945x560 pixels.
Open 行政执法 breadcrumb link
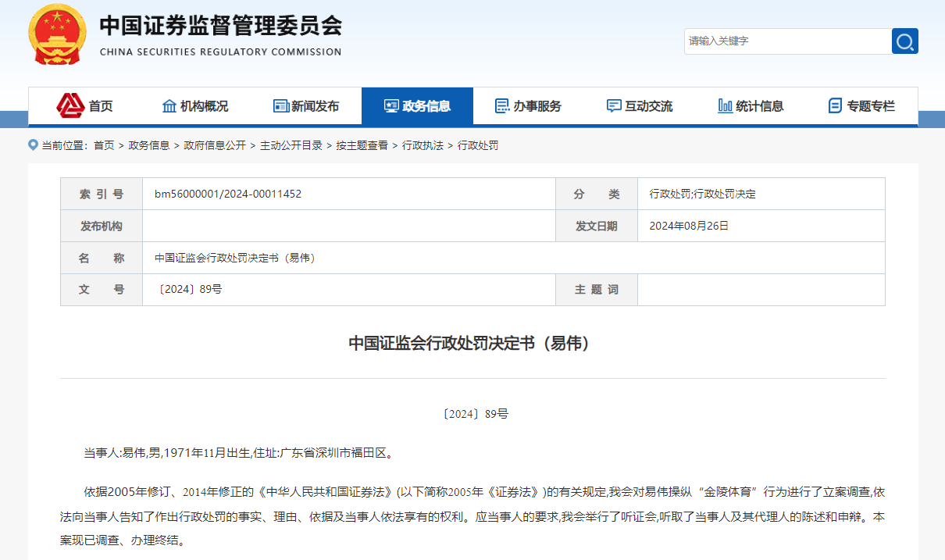point(423,145)
